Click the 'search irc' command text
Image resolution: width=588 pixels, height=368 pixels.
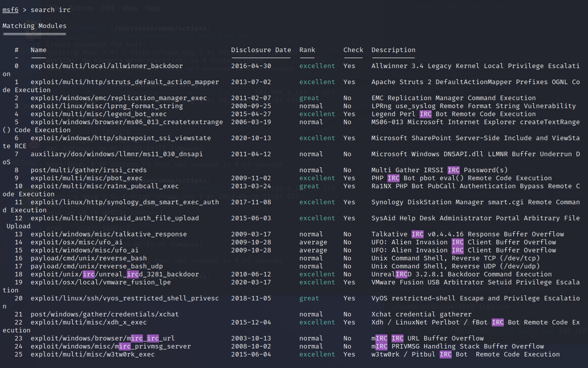[x=50, y=10]
